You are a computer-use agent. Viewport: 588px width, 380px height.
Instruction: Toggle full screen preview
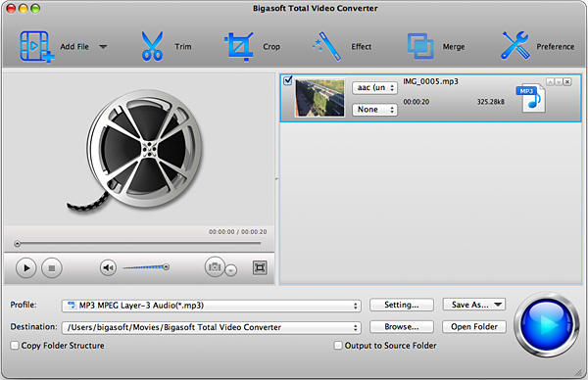[x=260, y=267]
